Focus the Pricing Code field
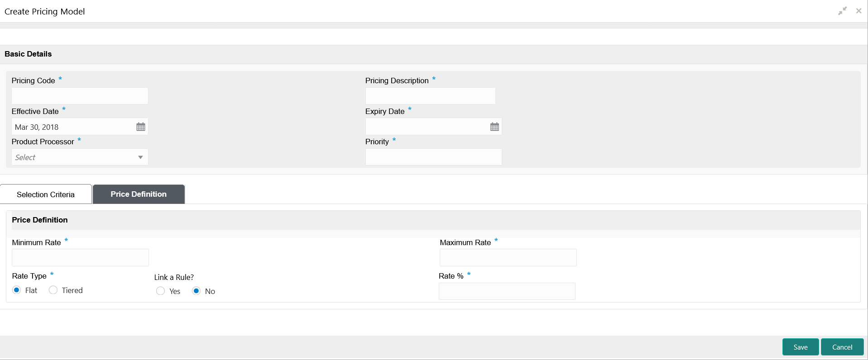 click(x=80, y=96)
